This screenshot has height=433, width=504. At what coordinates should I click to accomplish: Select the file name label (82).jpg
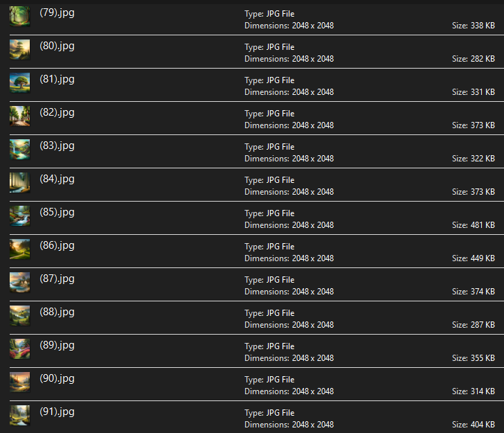pos(57,112)
